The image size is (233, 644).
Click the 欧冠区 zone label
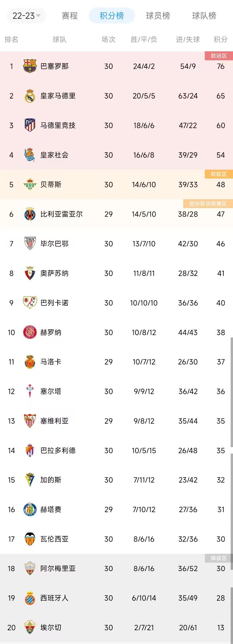tap(219, 56)
